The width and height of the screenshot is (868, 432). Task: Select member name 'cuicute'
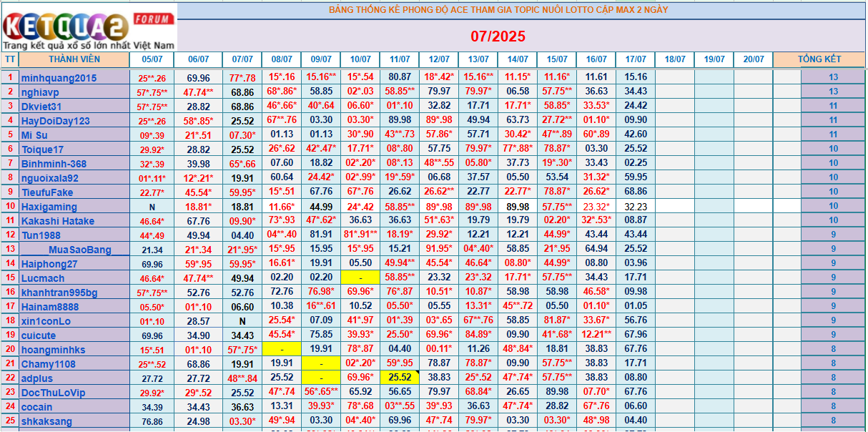click(39, 335)
